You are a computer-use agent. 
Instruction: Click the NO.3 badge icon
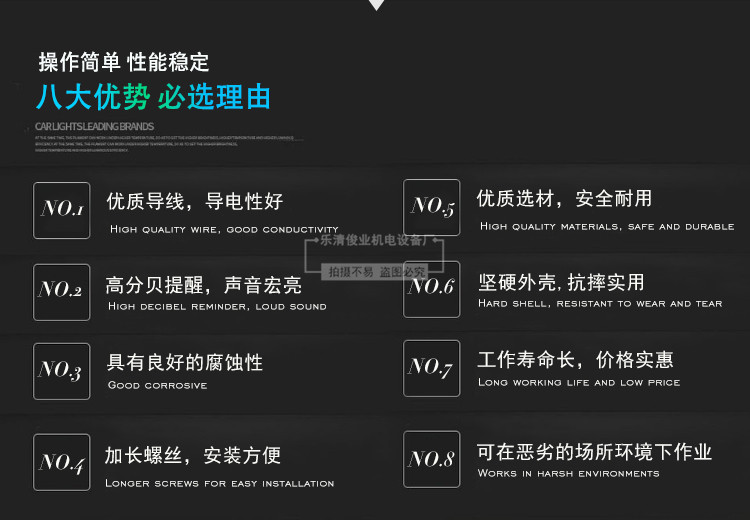pyautogui.click(x=62, y=371)
